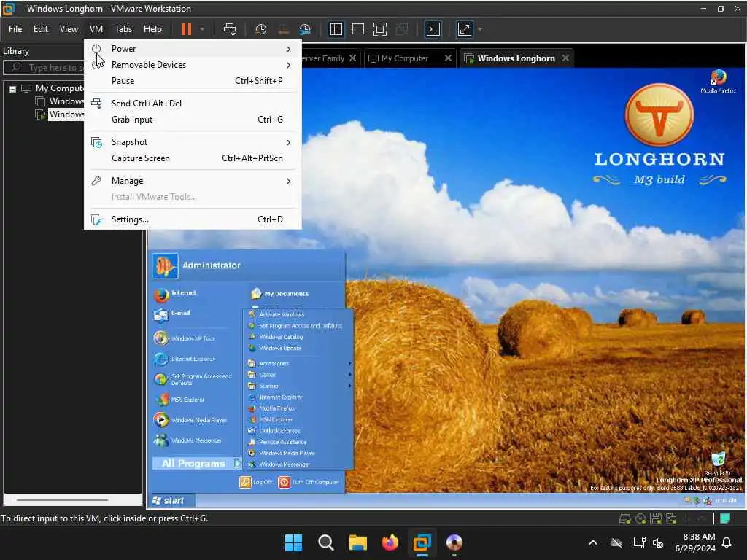Click the Mozilla Firefox guest desktop shortcut

[x=718, y=81]
